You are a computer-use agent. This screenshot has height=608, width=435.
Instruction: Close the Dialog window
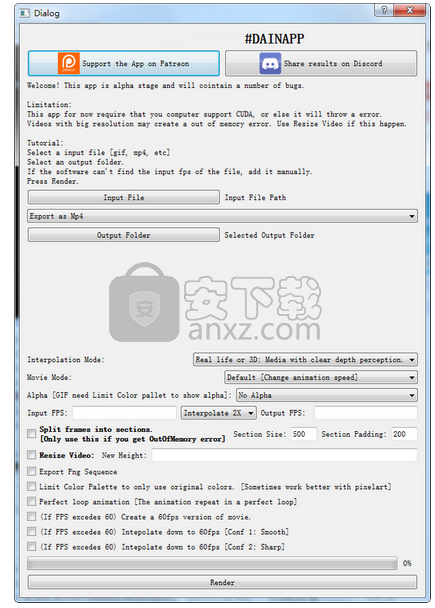click(409, 10)
